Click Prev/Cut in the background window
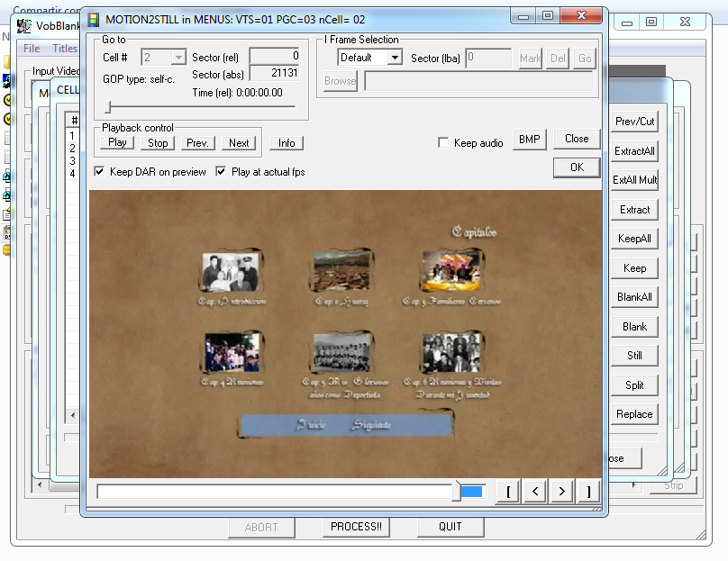This screenshot has height=561, width=728. pyautogui.click(x=634, y=122)
